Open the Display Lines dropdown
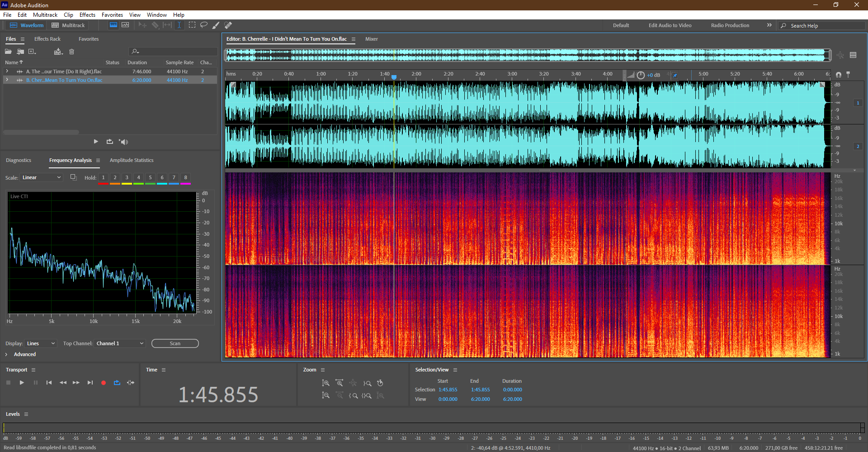This screenshot has width=868, height=452. click(41, 344)
